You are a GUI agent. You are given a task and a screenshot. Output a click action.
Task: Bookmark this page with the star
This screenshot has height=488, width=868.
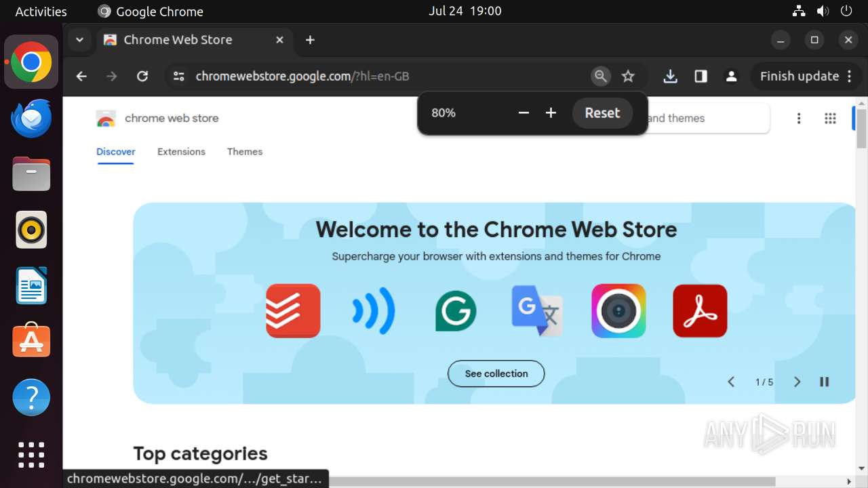(x=629, y=77)
